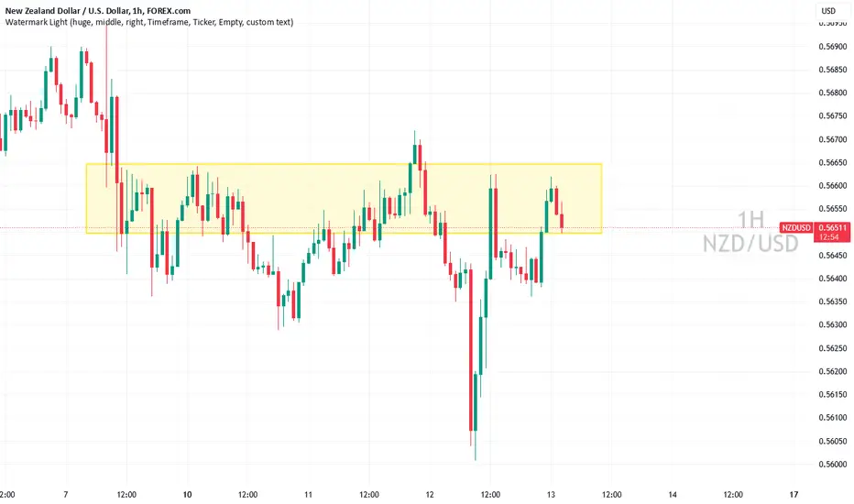Click the date label 10 on time axis
854x504 pixels.
(187, 495)
